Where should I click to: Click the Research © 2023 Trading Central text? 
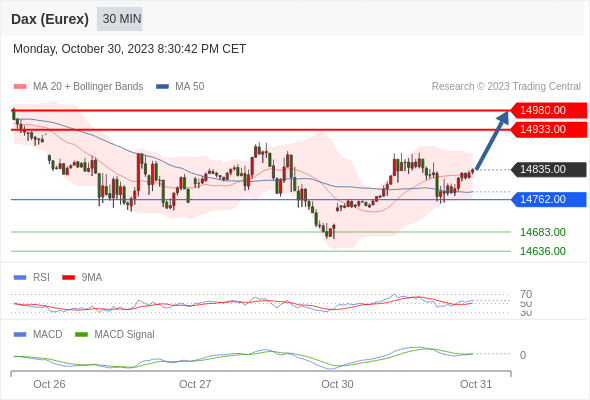pos(506,87)
